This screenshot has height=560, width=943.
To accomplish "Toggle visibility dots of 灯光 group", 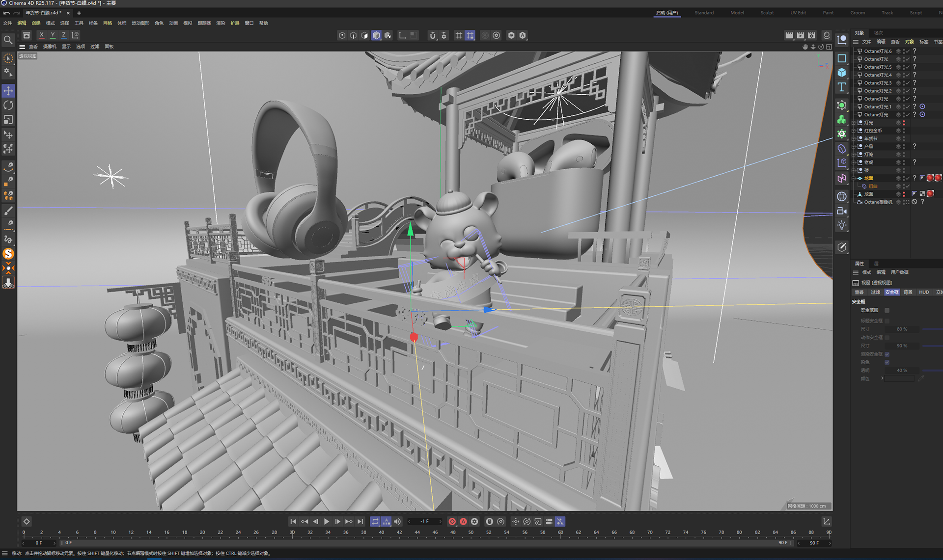I will pyautogui.click(x=904, y=123).
